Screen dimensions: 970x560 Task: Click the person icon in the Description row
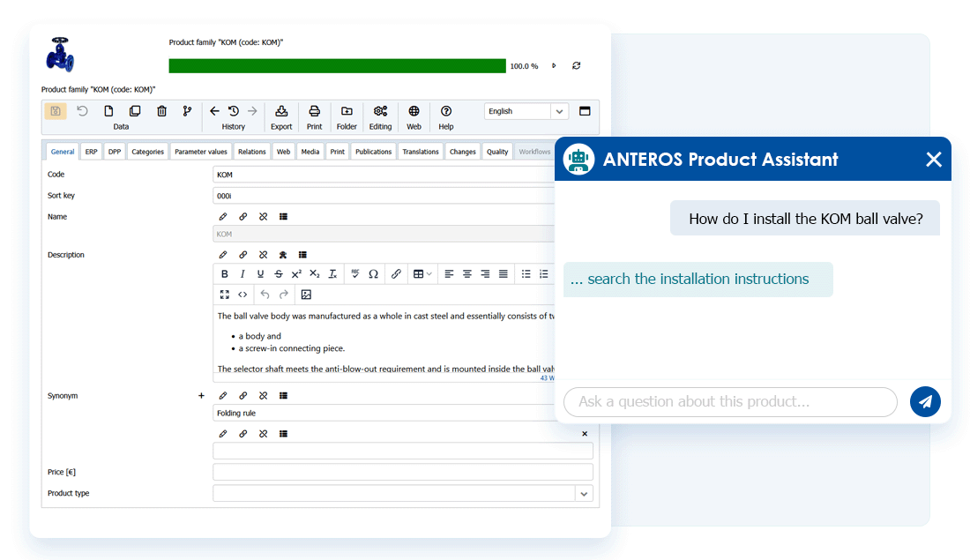[283, 255]
